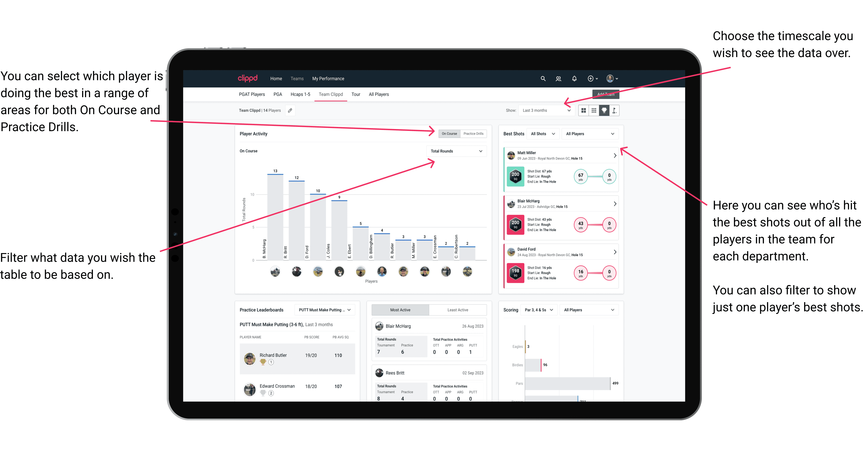Toggle On Course activity view
Viewport: 868px width, 467px height.
pos(450,134)
